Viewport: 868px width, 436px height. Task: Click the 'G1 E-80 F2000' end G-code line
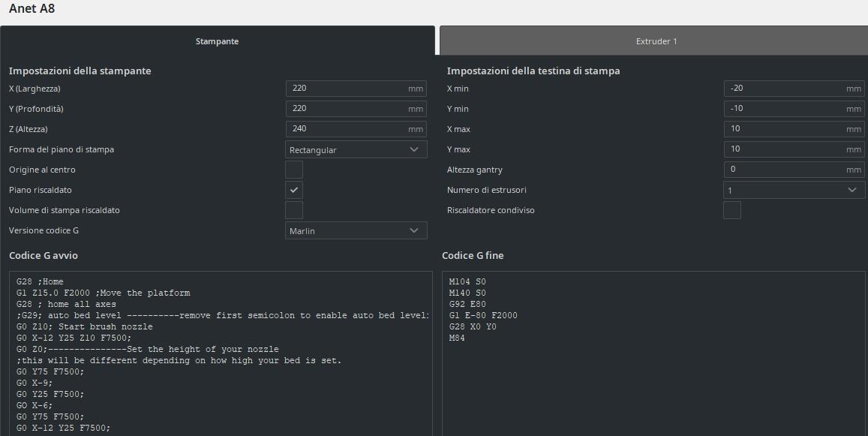(483, 315)
